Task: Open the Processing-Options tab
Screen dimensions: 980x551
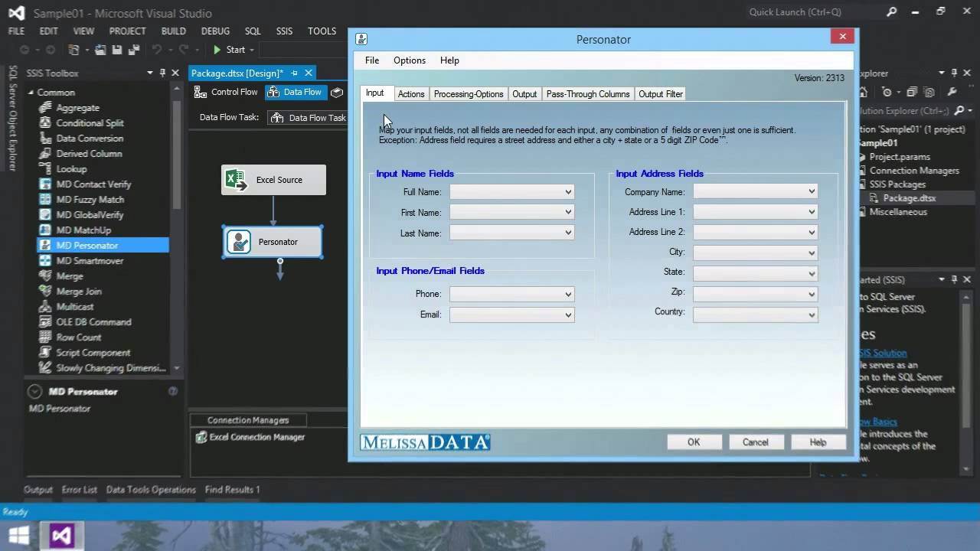Action: 469,94
